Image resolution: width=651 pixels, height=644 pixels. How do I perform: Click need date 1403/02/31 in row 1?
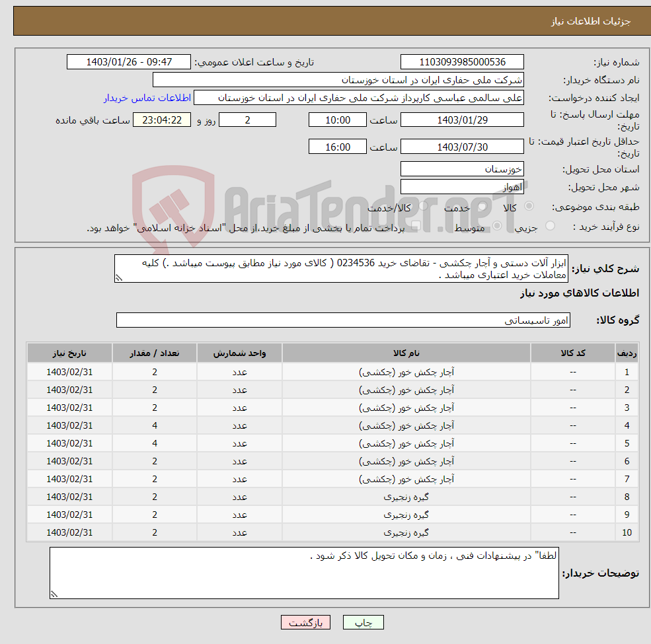point(69,373)
